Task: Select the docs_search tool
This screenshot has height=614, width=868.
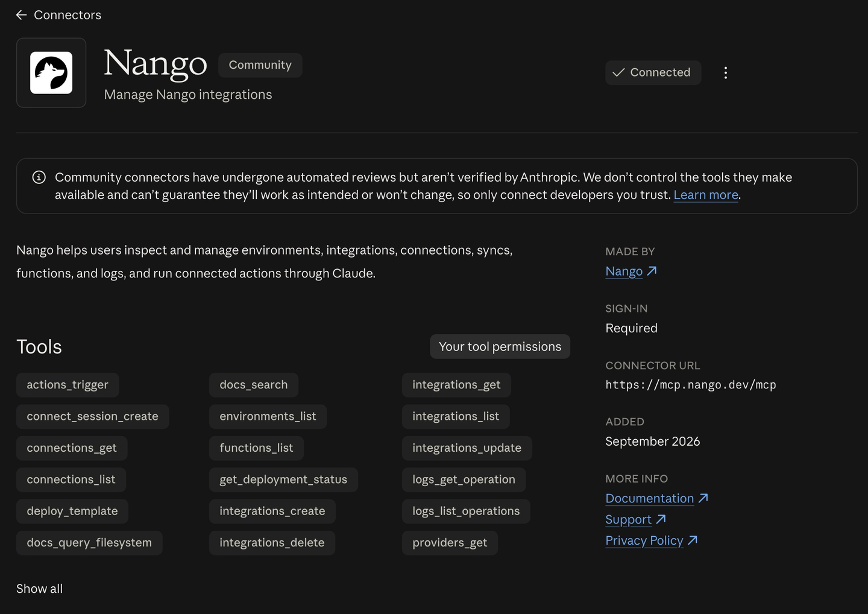Action: point(254,385)
